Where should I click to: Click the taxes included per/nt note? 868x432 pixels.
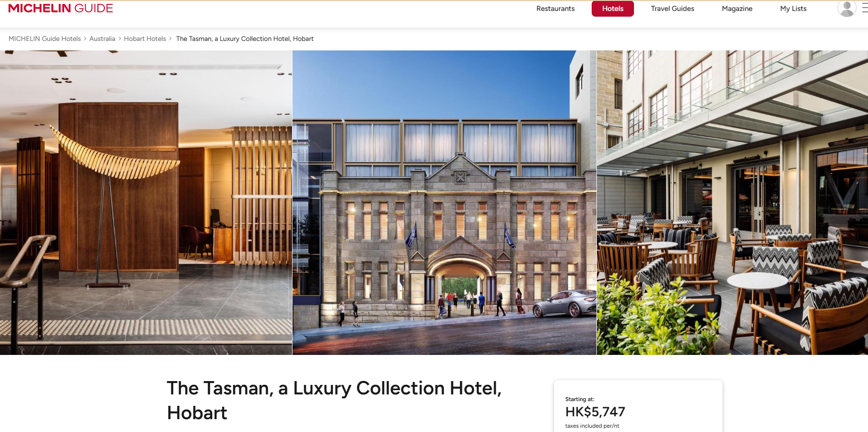[x=592, y=426]
